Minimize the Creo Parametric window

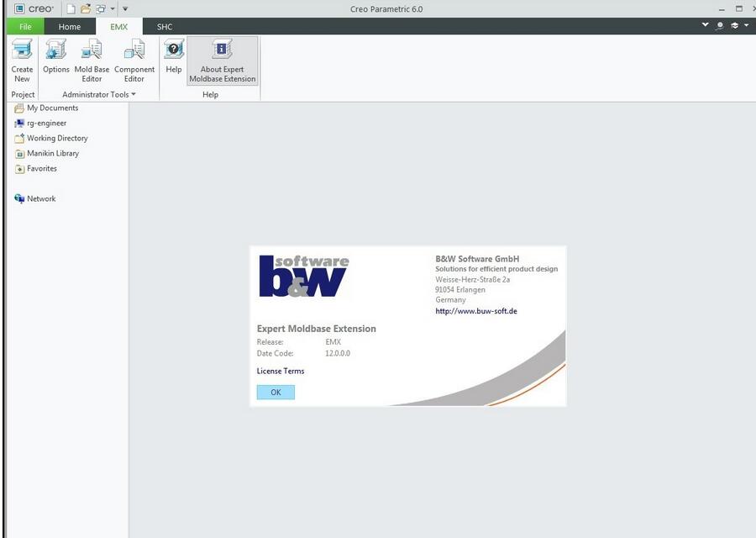(722, 9)
